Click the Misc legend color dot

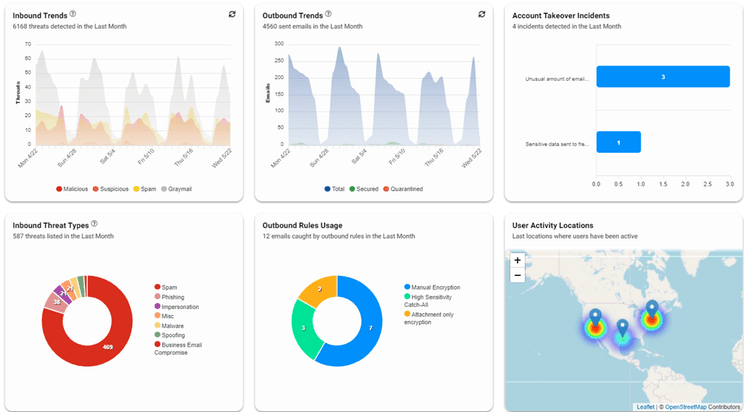(157, 316)
